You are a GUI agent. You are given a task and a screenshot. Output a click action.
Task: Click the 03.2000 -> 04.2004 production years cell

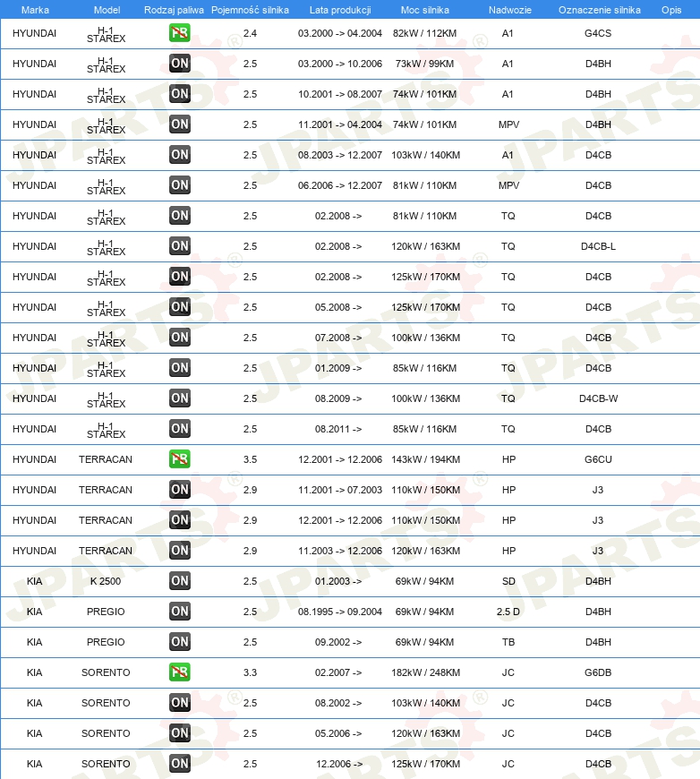(340, 33)
